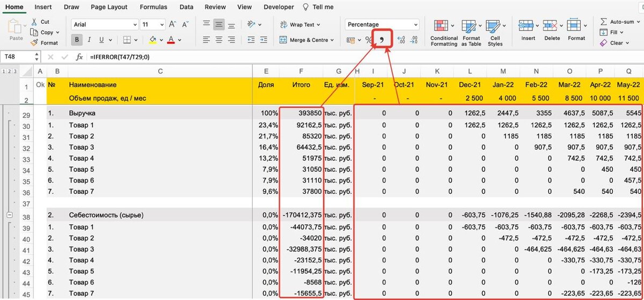Open the Developer tab
644x300 pixels.
pos(279,7)
